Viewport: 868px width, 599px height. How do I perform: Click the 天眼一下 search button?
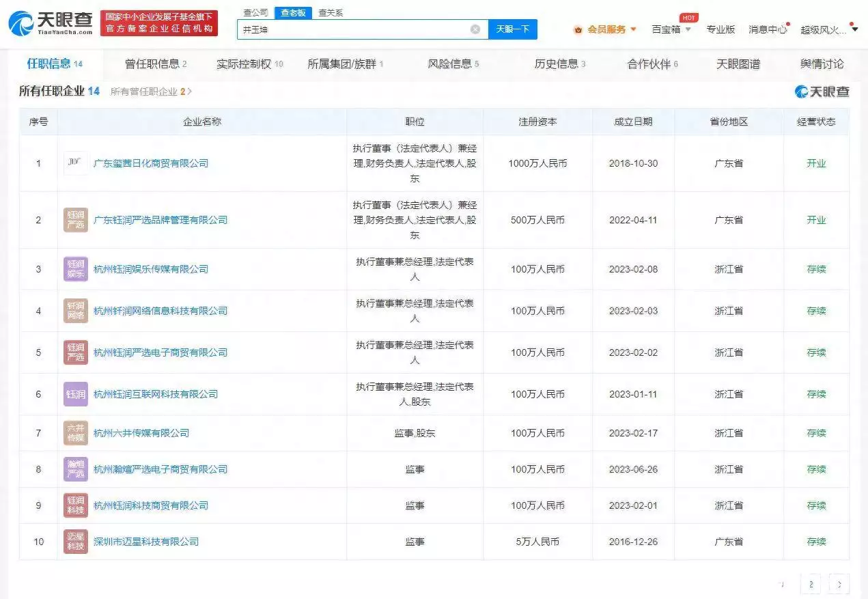pos(513,29)
